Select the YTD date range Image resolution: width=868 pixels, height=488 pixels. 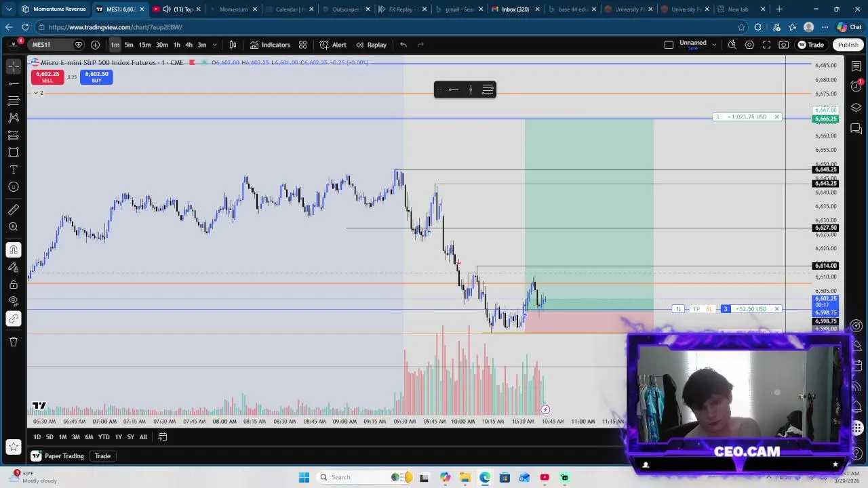104,437
